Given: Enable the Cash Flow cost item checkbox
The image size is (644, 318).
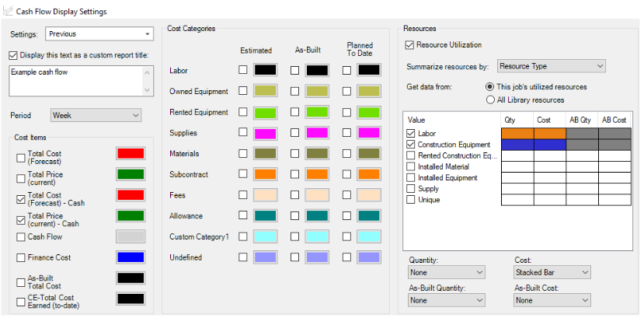Looking at the screenshot, I should (x=20, y=236).
